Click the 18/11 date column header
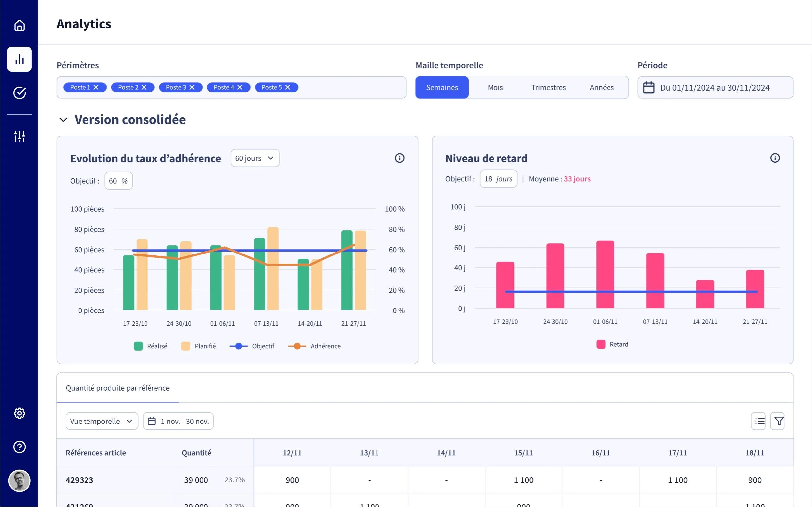 pos(755,453)
